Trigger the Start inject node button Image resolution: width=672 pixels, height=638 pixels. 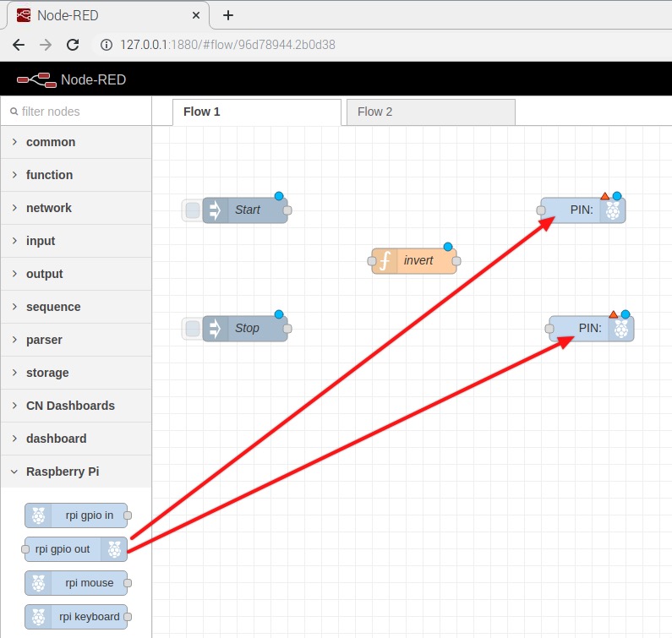[193, 210]
